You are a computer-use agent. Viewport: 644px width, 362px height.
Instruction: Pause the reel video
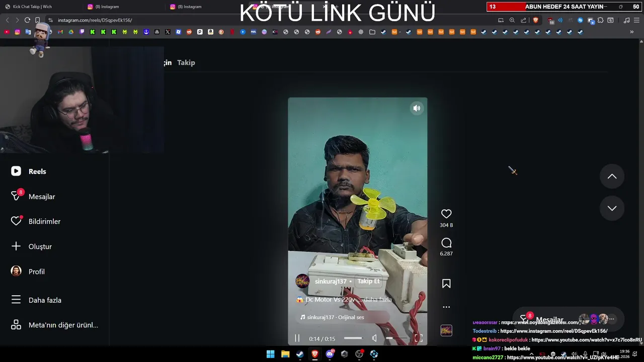pos(297,338)
